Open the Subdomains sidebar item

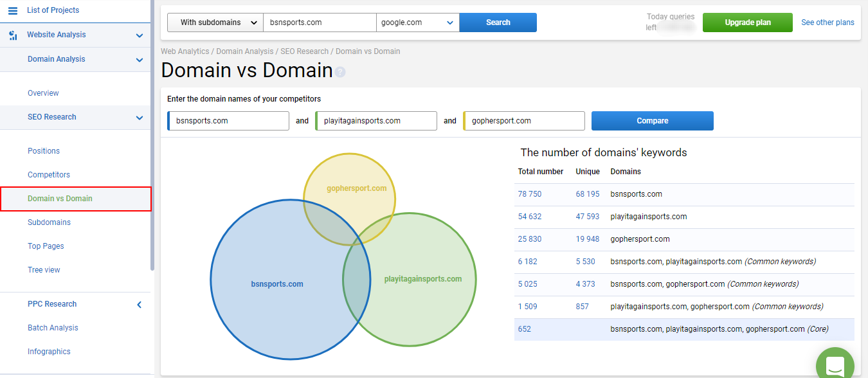[x=49, y=222]
